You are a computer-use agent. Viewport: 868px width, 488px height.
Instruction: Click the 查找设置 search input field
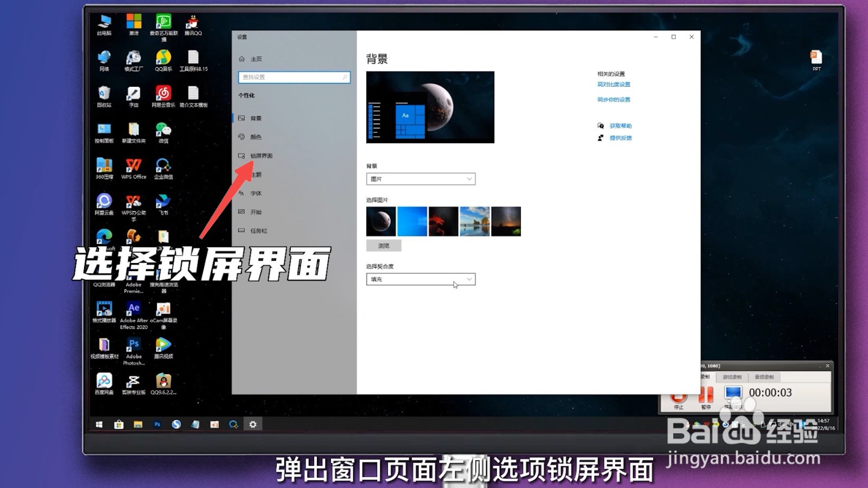[x=295, y=77]
